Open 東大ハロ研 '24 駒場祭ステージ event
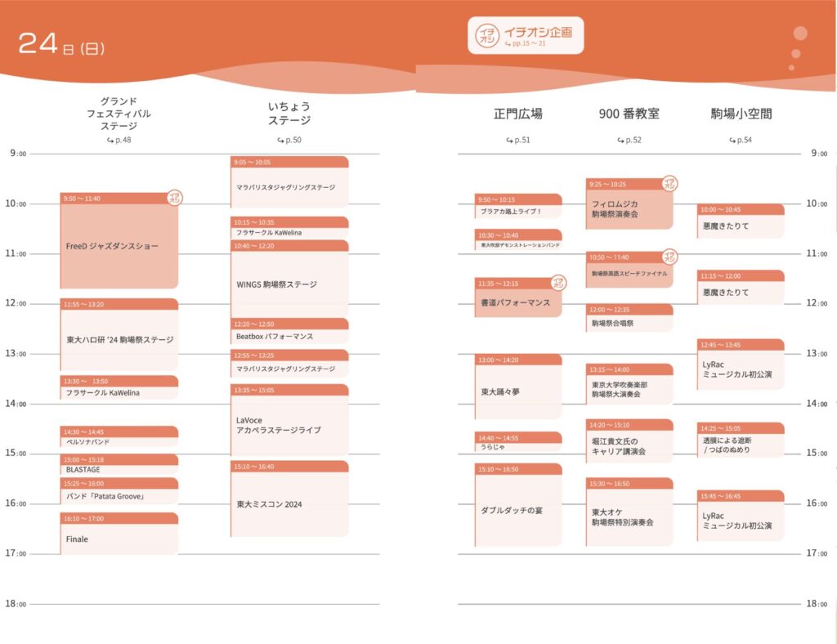This screenshot has height=644, width=837. tap(119, 334)
